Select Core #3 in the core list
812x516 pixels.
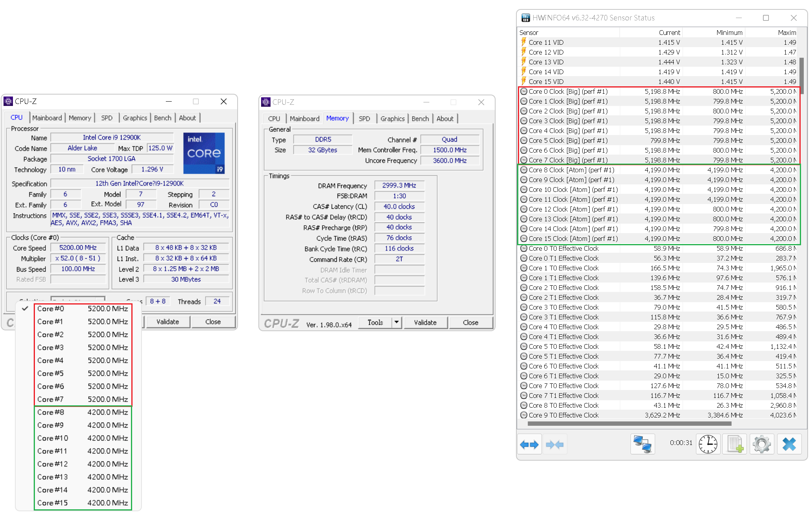pos(83,348)
